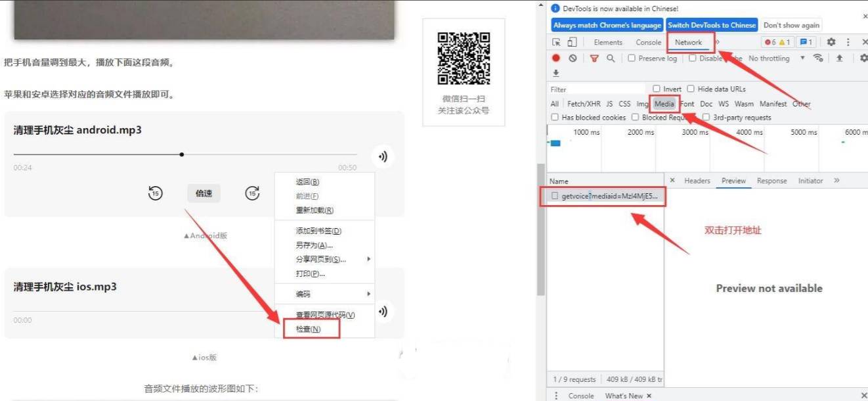Enable Hide data URLs checkbox
868x401 pixels.
pos(689,89)
